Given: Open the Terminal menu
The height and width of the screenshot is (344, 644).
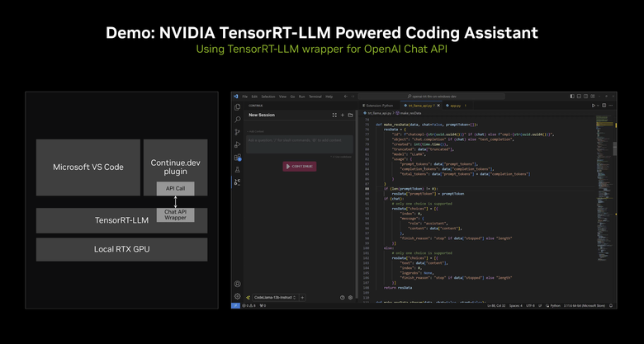Looking at the screenshot, I should 315,97.
